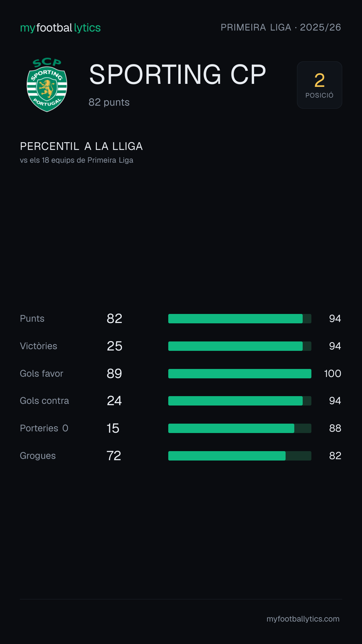Select the Porteries 0 stat label
This screenshot has height=644, width=362.
[x=44, y=428]
